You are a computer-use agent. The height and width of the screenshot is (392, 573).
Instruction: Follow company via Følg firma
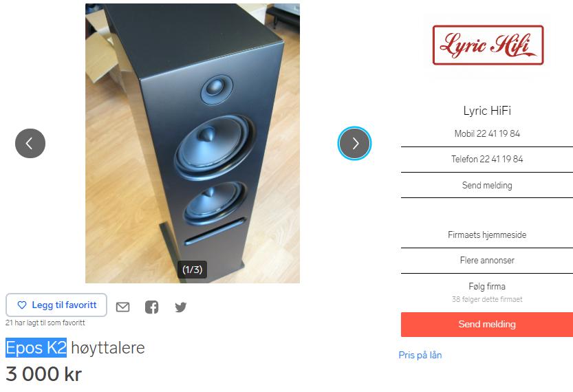click(487, 286)
